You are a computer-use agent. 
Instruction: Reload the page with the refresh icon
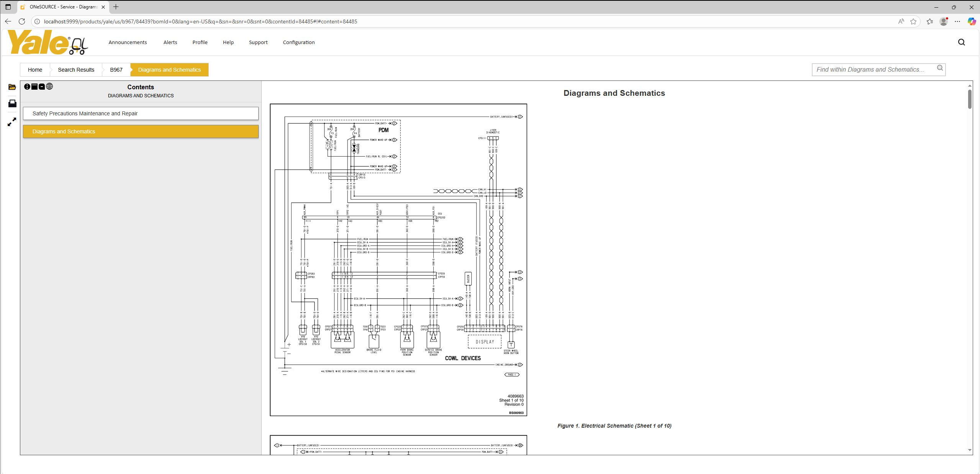[22, 21]
